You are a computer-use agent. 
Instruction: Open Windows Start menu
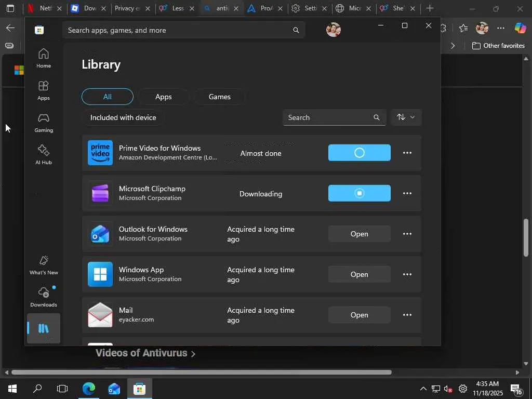tap(12, 389)
